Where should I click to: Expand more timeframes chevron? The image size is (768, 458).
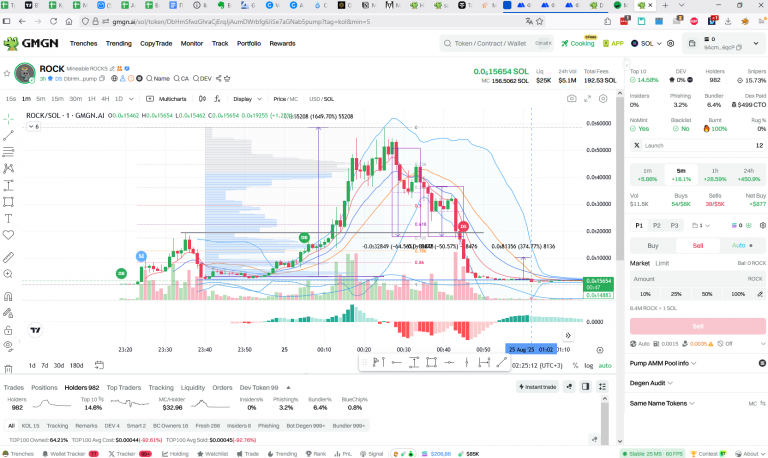click(x=131, y=98)
